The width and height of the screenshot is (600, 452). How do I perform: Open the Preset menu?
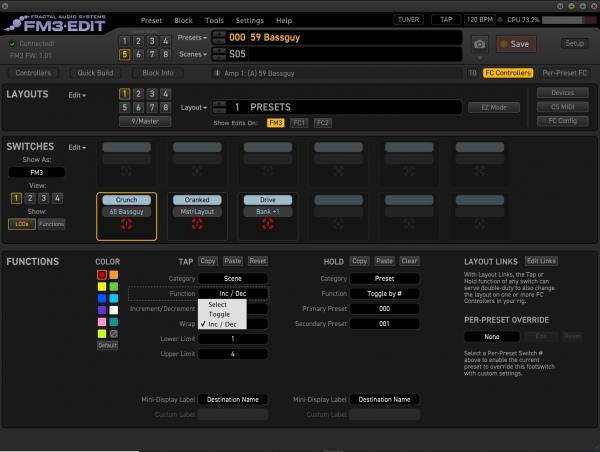pos(151,21)
